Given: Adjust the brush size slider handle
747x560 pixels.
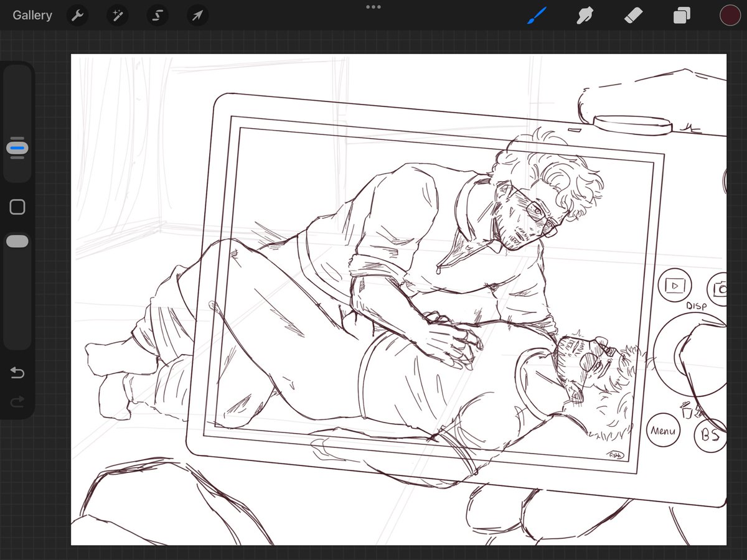Looking at the screenshot, I should 17,148.
